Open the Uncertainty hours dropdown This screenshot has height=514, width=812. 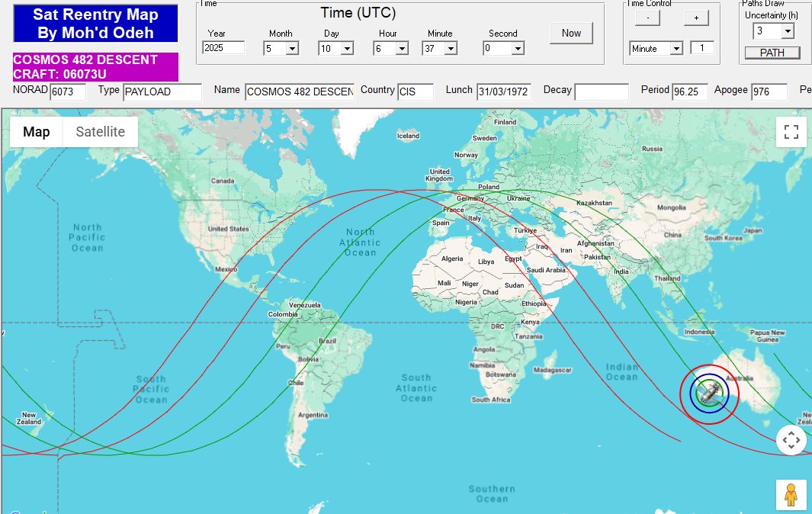pyautogui.click(x=787, y=31)
